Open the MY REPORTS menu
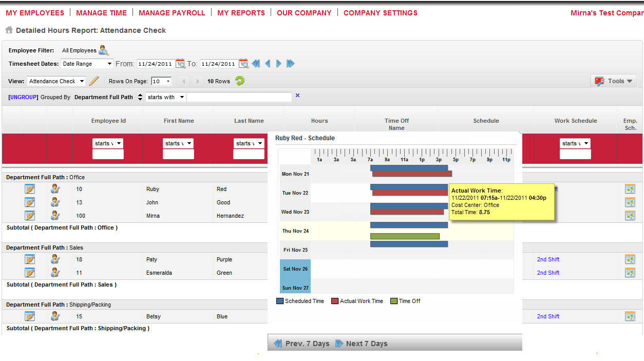This screenshot has width=644, height=361. (x=241, y=13)
